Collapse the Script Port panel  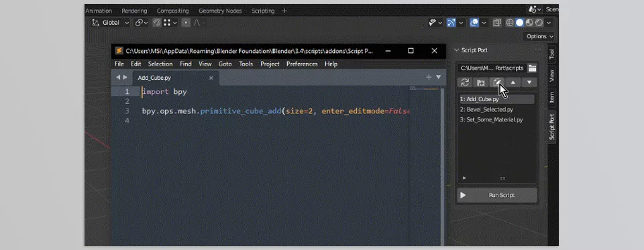[456, 50]
